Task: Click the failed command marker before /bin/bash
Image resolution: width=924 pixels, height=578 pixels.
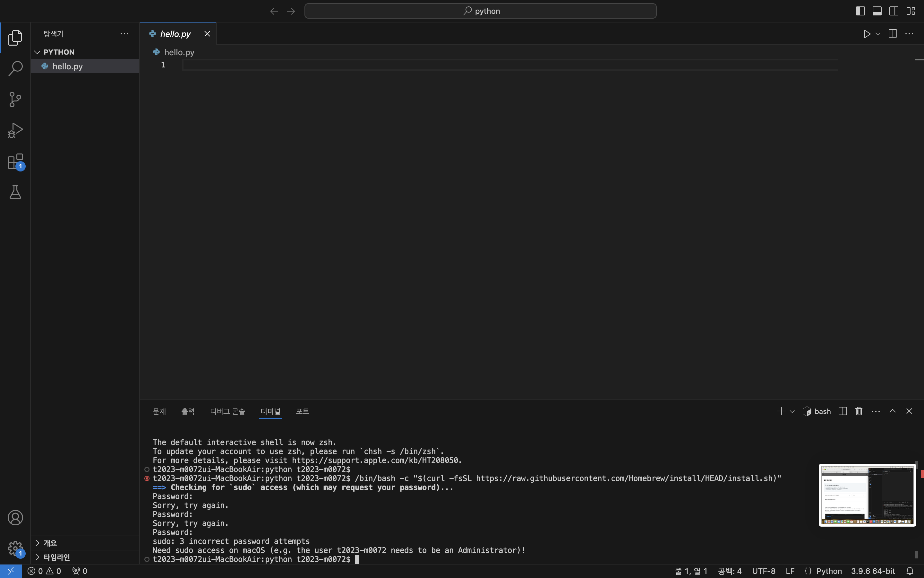Action: point(147,478)
